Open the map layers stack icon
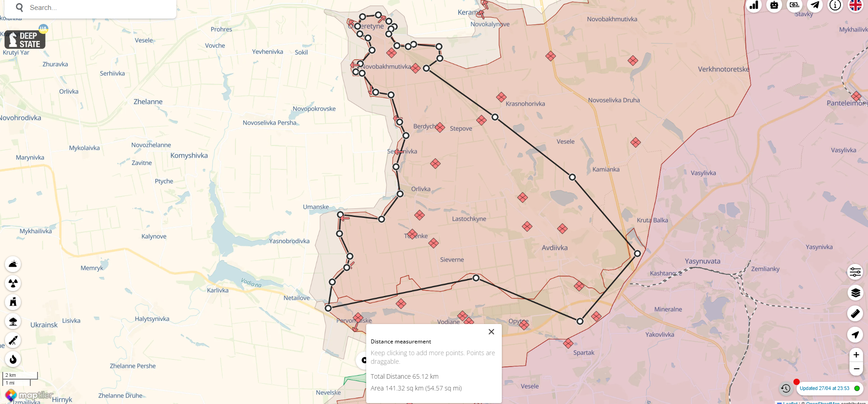The image size is (868, 404). coord(855,293)
